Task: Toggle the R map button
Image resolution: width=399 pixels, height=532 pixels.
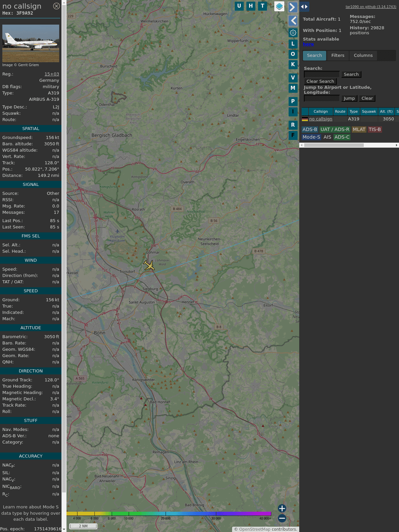Action: 293,125
